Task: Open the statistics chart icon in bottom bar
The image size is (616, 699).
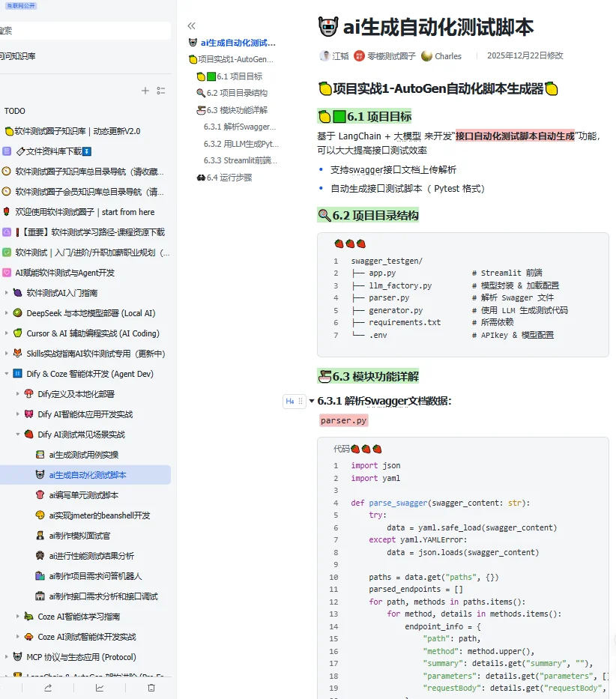Action: coord(100,688)
